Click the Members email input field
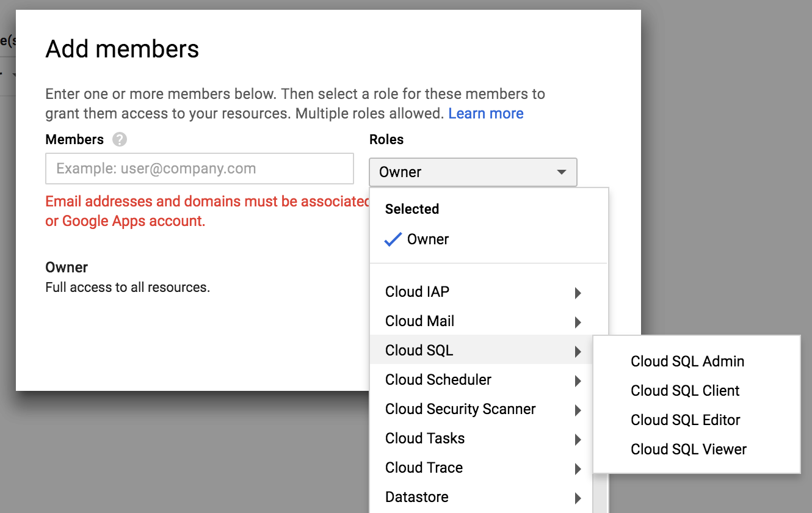Viewport: 812px width, 513px height. pos(200,169)
